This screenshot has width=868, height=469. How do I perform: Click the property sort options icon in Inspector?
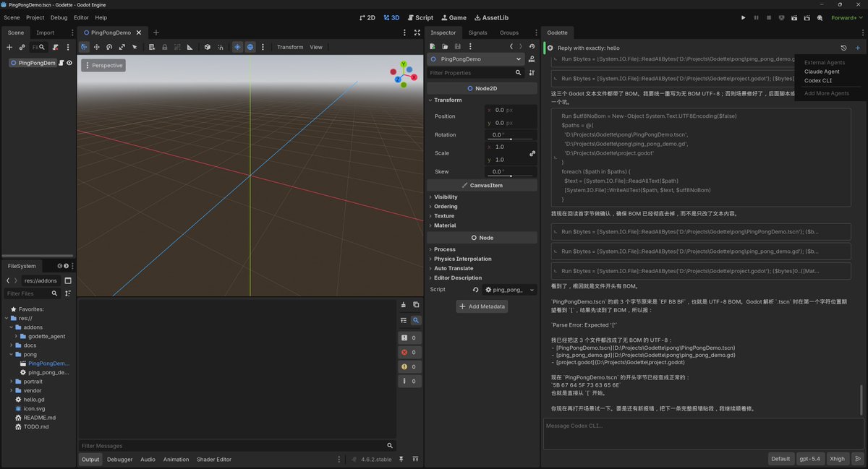[532, 73]
